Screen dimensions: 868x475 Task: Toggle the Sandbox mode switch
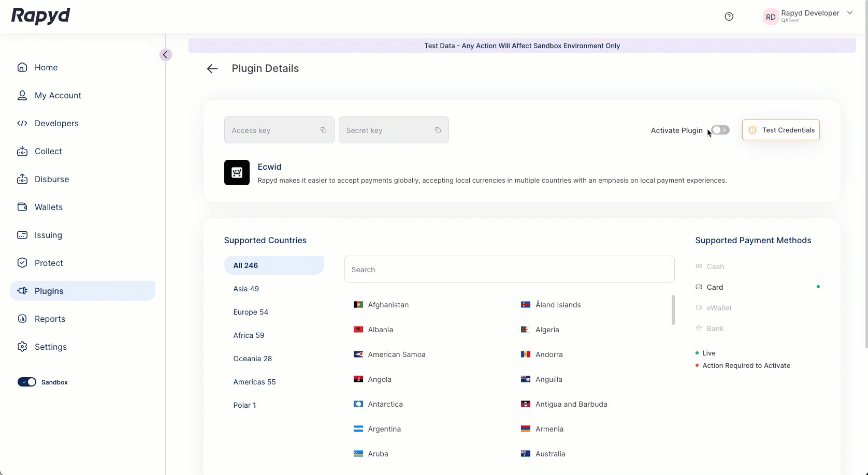tap(27, 382)
